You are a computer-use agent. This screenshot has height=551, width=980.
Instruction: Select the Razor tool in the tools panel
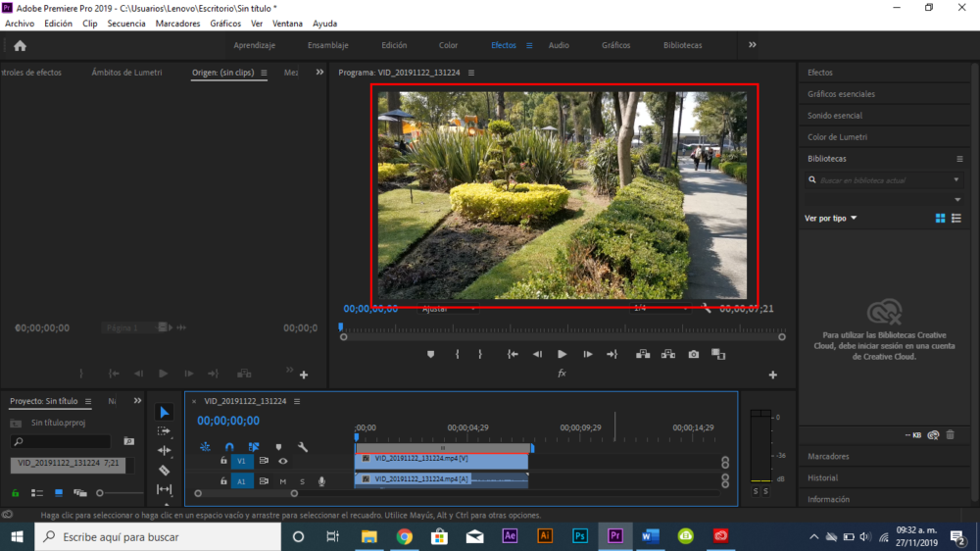tap(165, 470)
